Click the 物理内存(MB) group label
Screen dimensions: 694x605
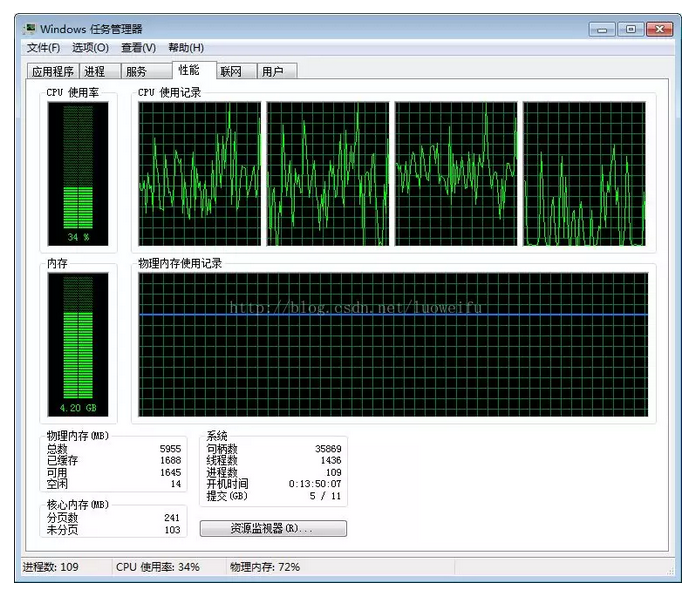point(77,435)
